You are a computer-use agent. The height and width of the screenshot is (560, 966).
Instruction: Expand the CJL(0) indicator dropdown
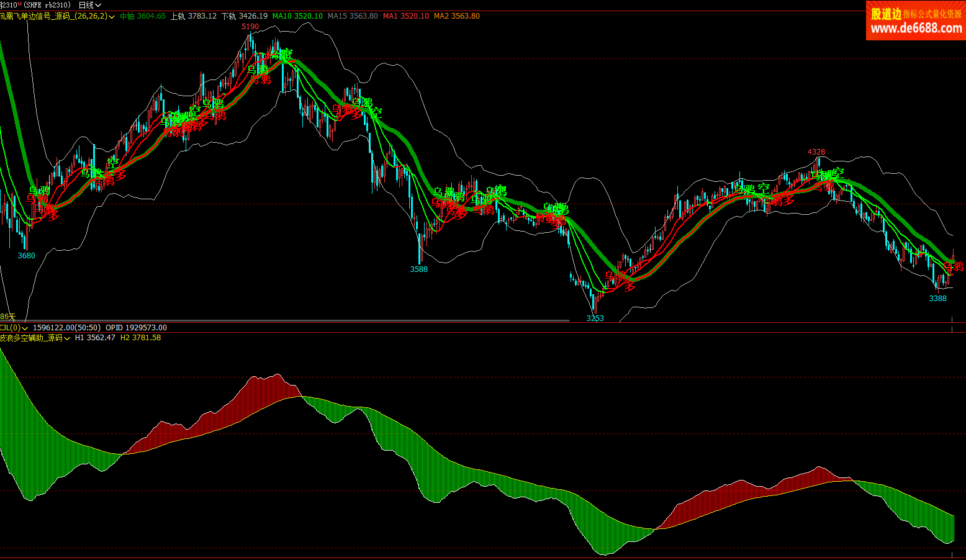point(25,328)
